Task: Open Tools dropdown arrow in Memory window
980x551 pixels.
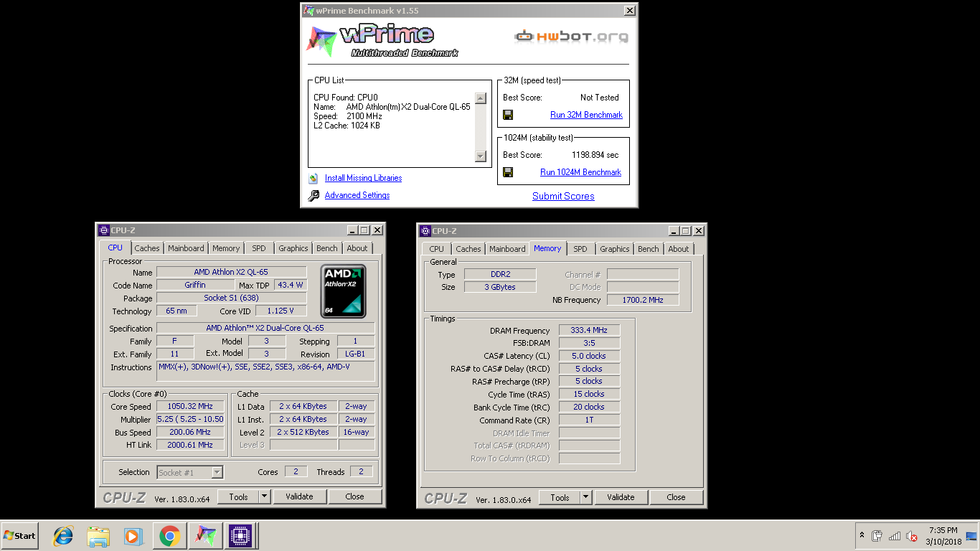Action: pyautogui.click(x=586, y=497)
